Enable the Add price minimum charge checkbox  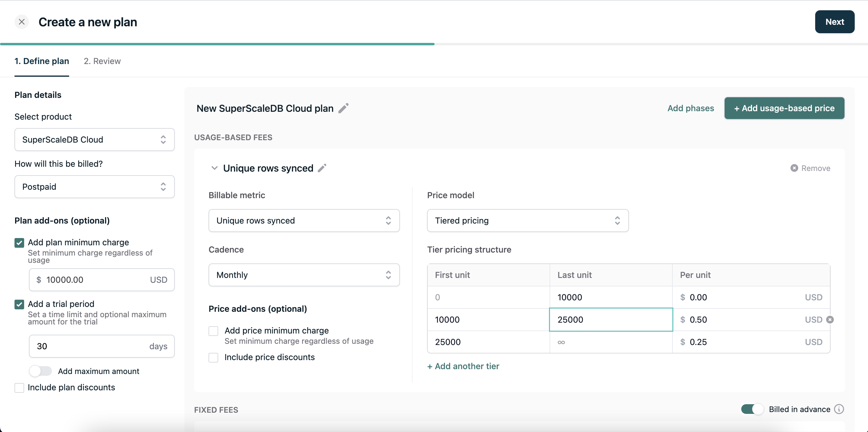(x=213, y=331)
